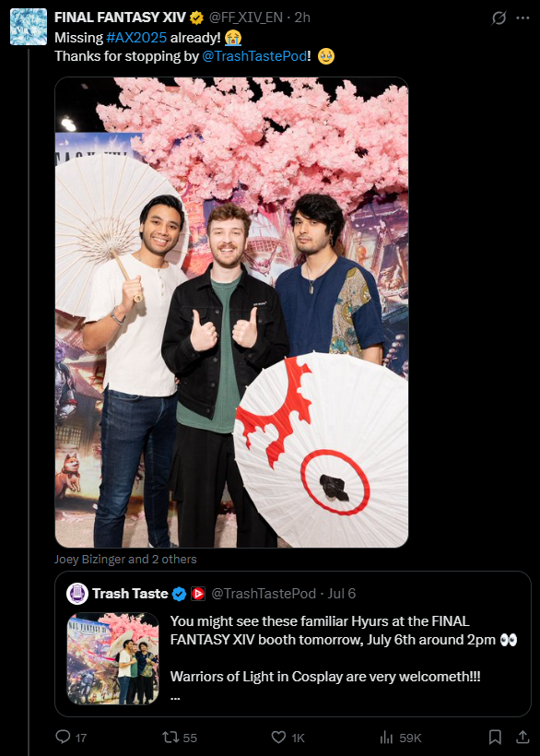
Task: Bookmark this post
Action: [495, 738]
